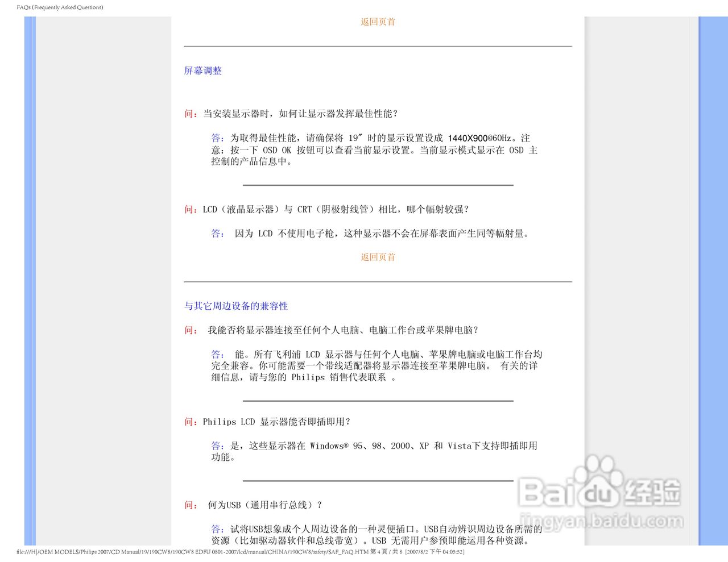The height and width of the screenshot is (562, 728).
Task: Click the header text FAQs (Frequently Asked Questions)
Action: (60, 7)
